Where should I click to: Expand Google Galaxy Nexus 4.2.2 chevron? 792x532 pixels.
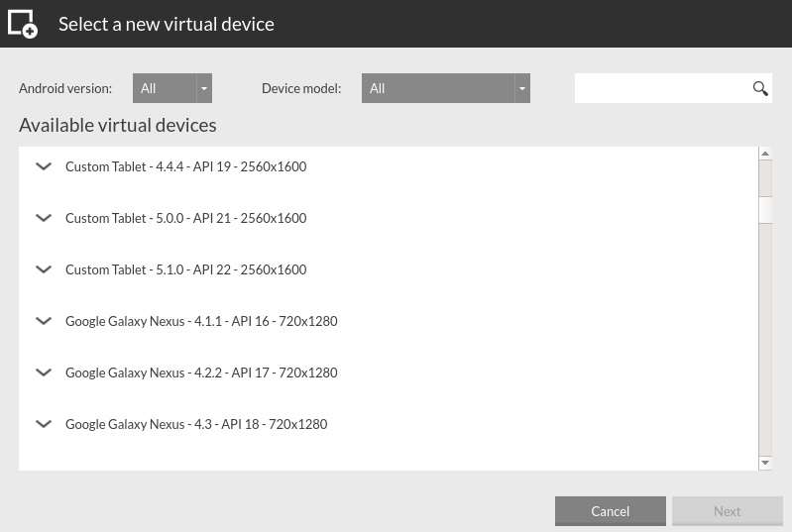(44, 372)
